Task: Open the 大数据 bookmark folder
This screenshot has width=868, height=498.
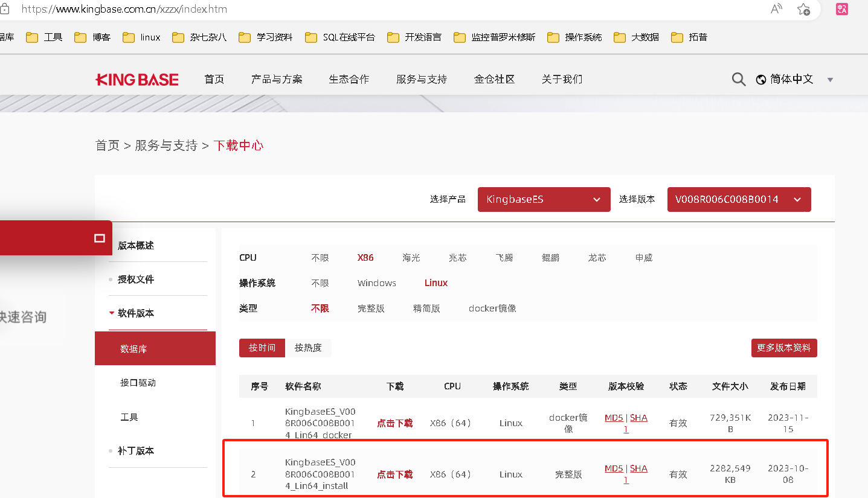Action: (x=637, y=37)
